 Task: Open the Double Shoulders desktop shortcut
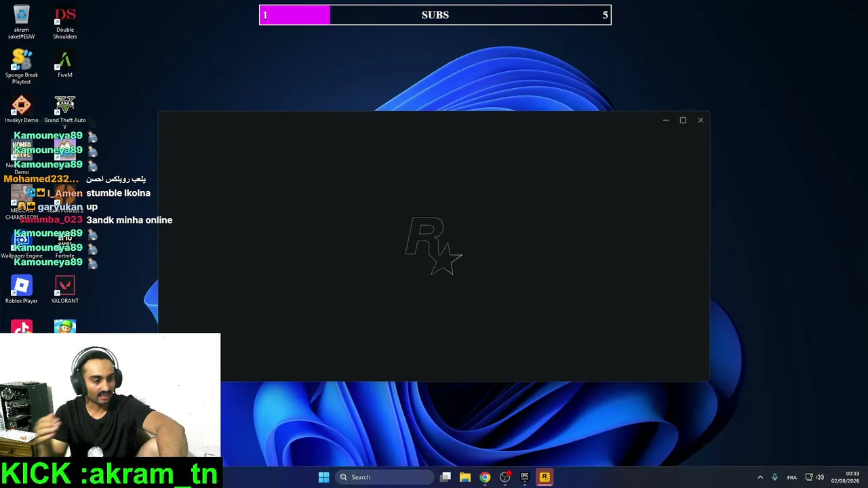pyautogui.click(x=65, y=22)
